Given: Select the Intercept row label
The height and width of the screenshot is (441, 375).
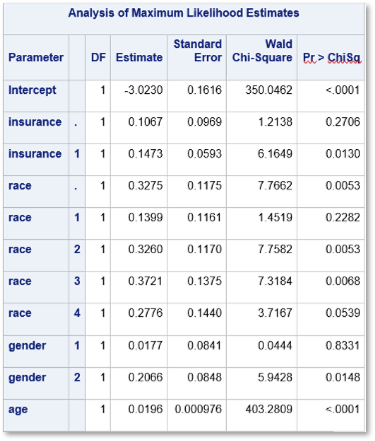Looking at the screenshot, I should pos(32,90).
